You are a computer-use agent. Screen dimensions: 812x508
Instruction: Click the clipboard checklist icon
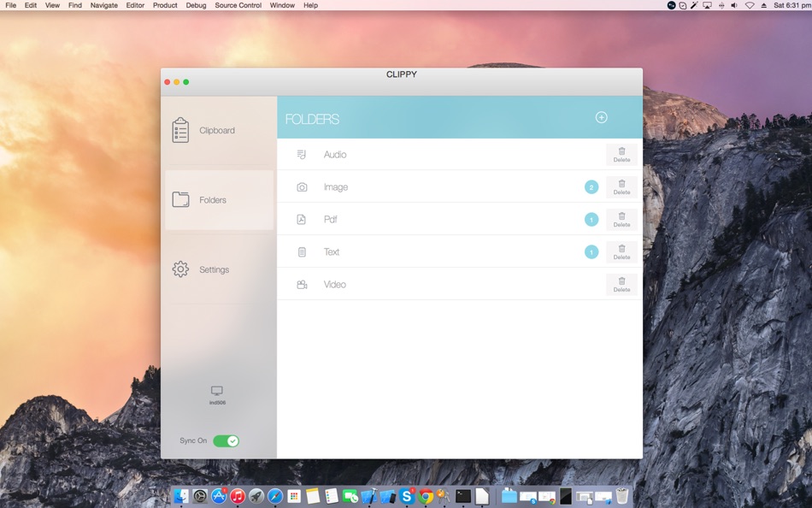tap(180, 130)
